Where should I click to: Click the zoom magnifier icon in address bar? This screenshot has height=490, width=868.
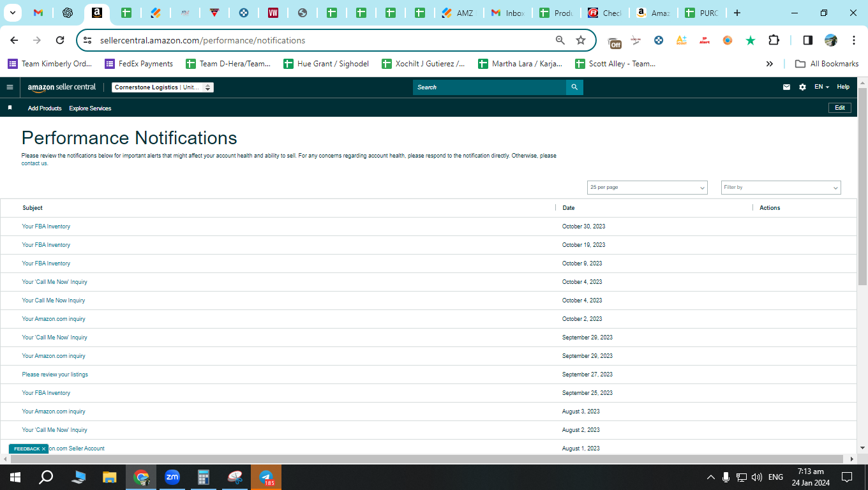click(560, 40)
